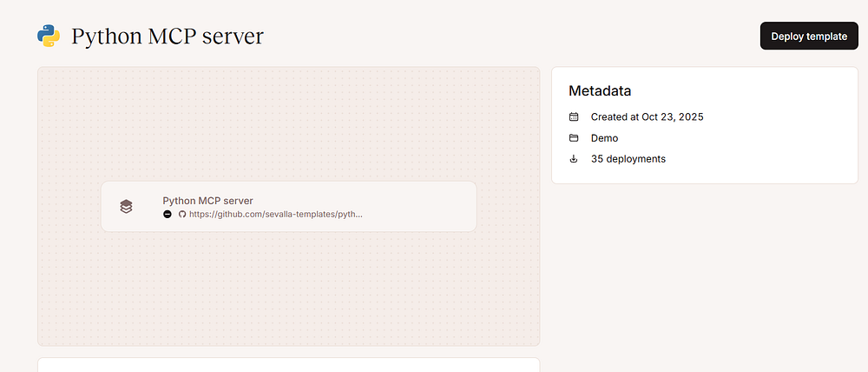The height and width of the screenshot is (372, 868).
Task: Click the Python logo icon
Action: pos(49,36)
